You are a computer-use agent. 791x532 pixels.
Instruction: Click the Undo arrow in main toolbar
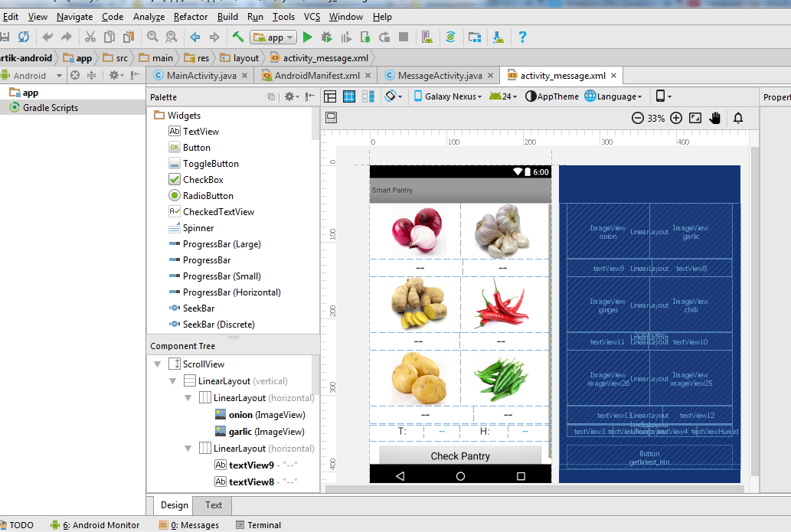pos(48,37)
